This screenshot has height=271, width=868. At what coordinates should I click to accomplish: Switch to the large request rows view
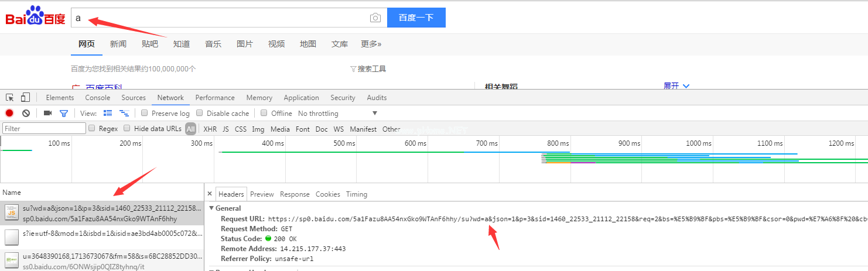coord(108,113)
